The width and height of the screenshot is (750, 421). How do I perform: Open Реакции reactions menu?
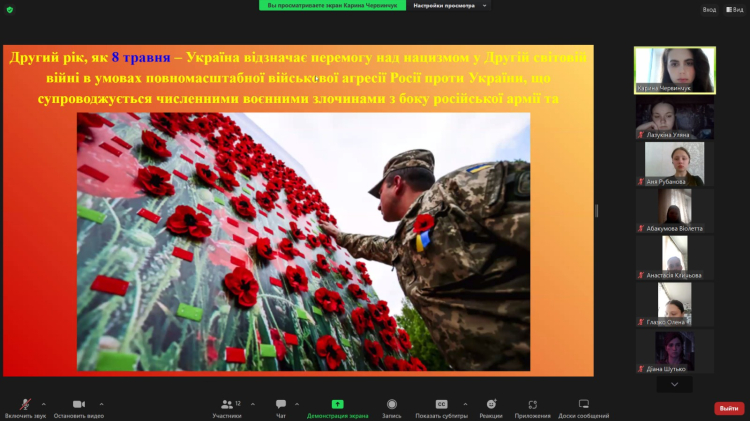tap(490, 405)
